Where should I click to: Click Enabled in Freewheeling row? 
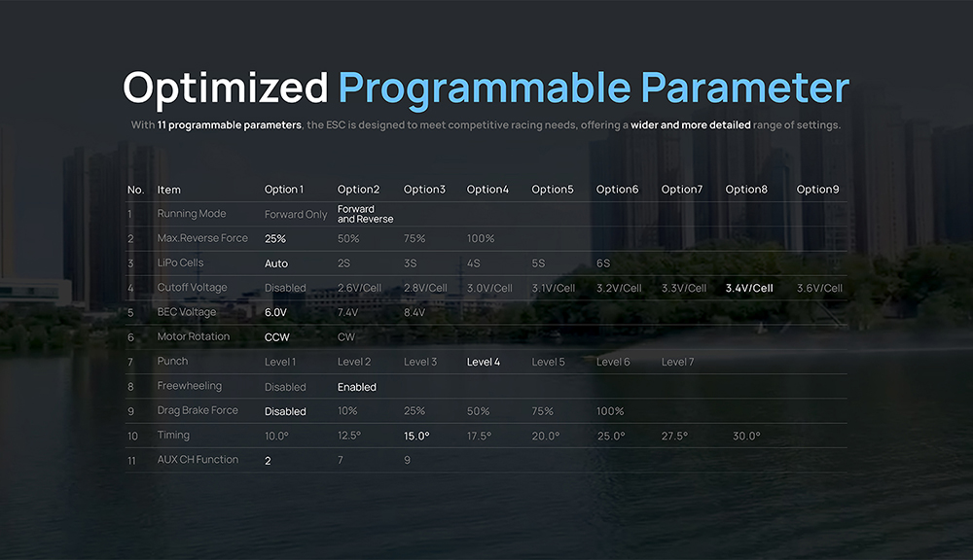tap(357, 387)
